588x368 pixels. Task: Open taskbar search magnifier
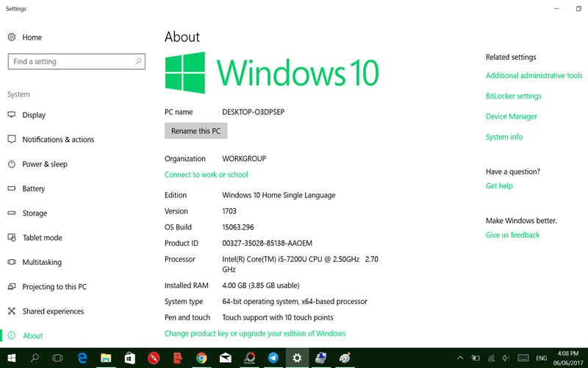point(35,358)
